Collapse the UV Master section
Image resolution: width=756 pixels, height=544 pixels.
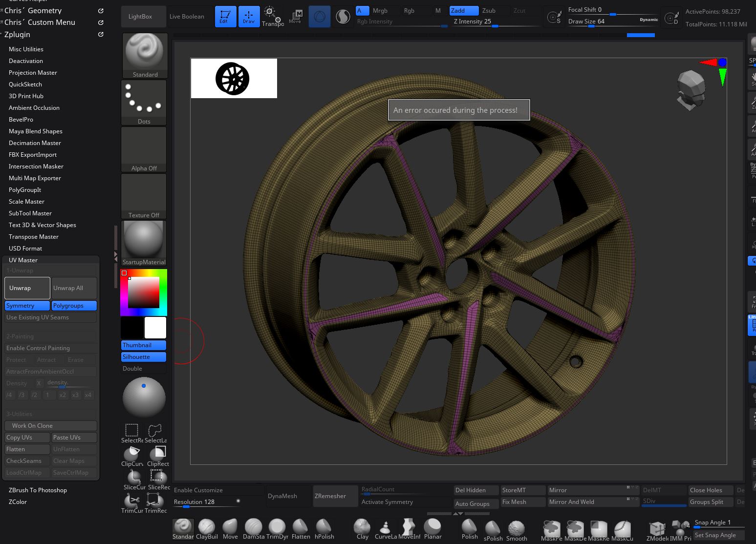pyautogui.click(x=23, y=260)
